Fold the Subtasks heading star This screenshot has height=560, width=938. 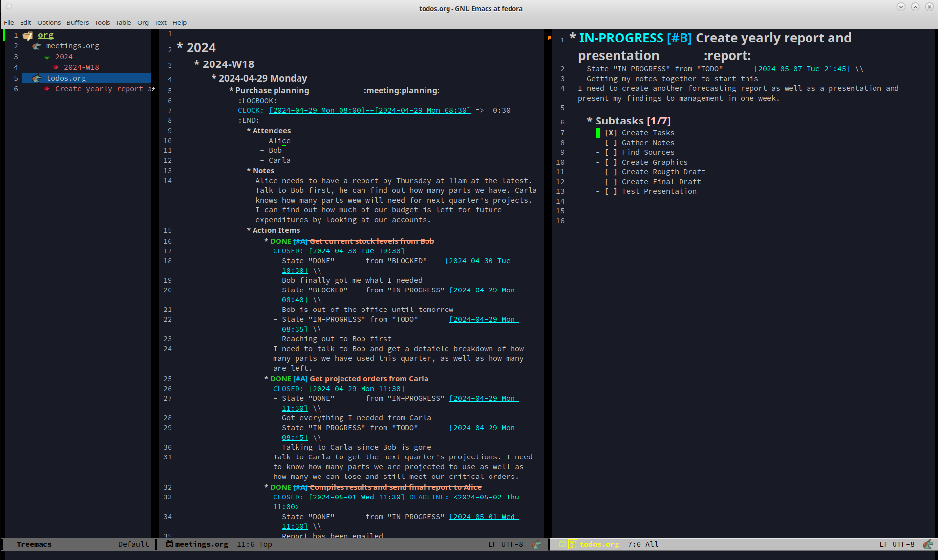coord(590,120)
